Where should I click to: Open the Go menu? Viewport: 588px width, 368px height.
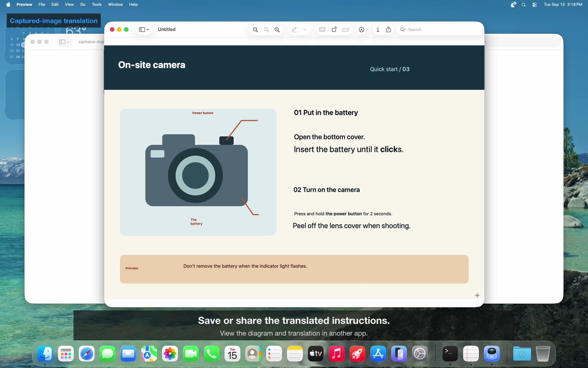pyautogui.click(x=83, y=5)
